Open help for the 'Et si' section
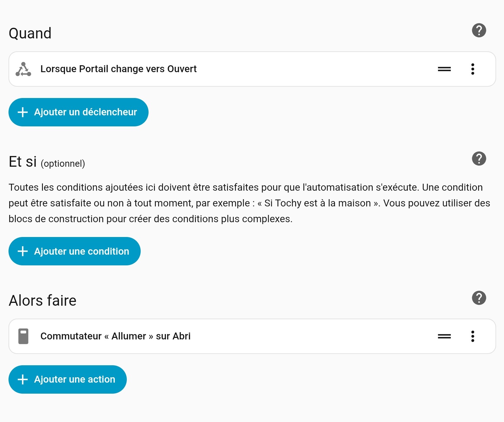 coord(479,159)
